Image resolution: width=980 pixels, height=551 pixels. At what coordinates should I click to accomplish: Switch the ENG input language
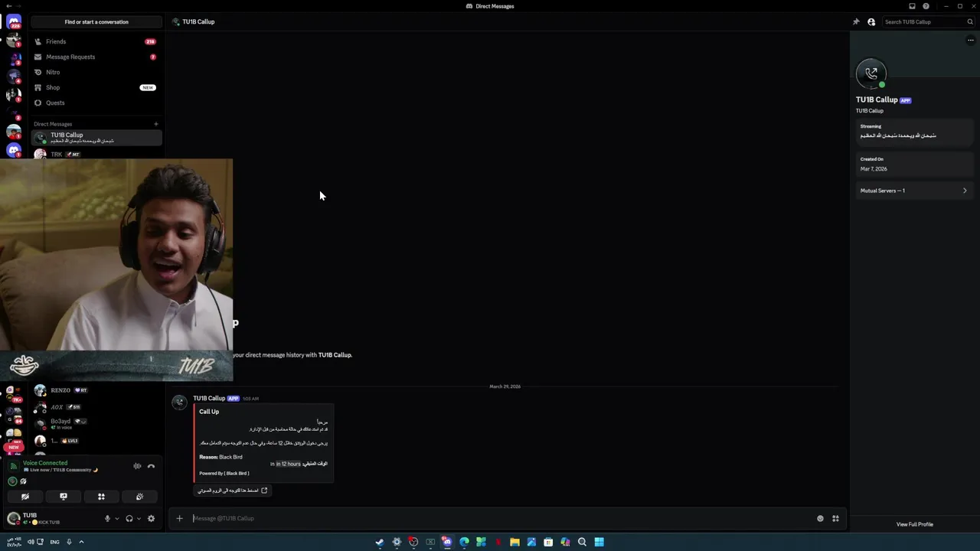coord(54,542)
